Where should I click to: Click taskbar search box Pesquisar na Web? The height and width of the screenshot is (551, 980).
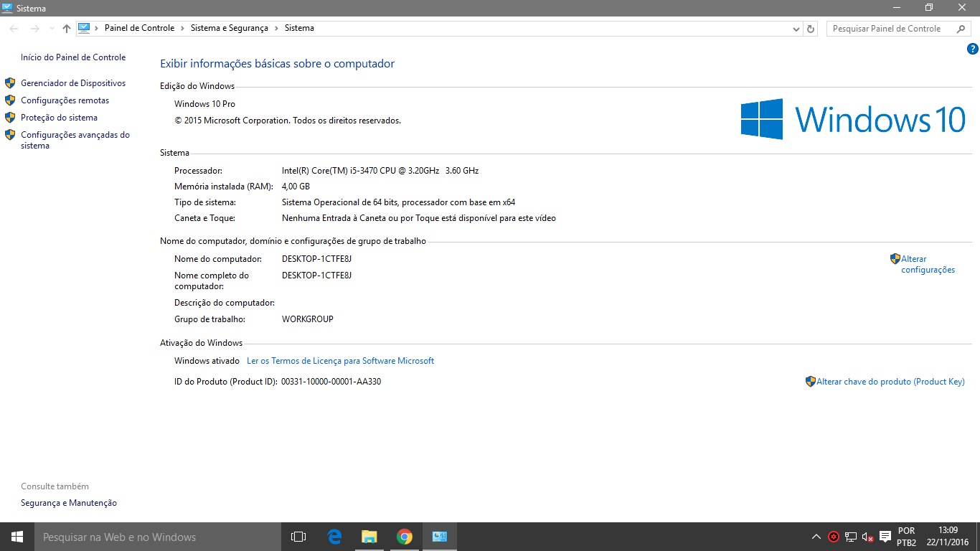coord(158,537)
